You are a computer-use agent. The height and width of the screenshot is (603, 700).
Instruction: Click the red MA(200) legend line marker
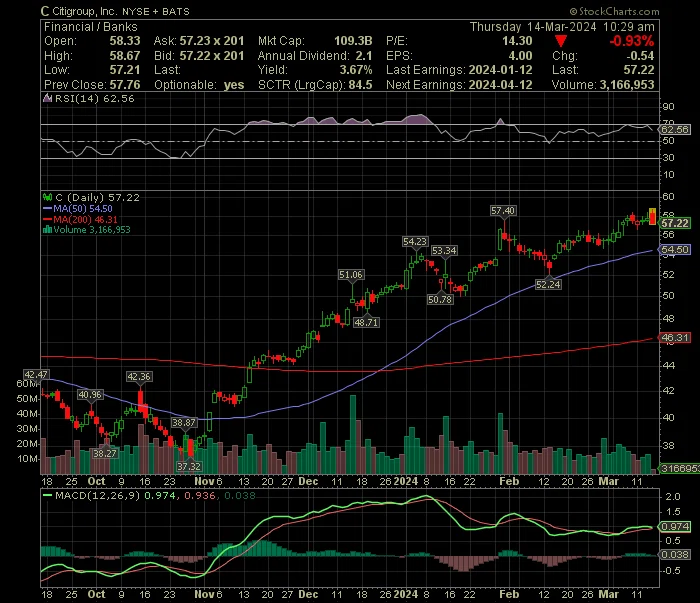pyautogui.click(x=47, y=220)
